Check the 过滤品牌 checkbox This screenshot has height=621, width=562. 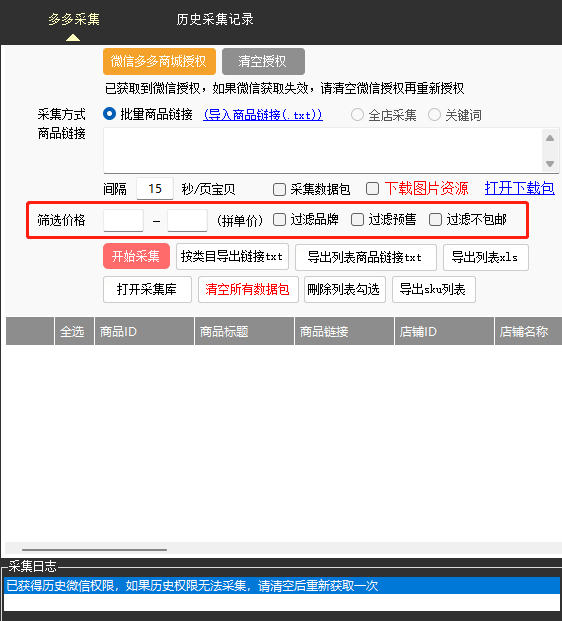pyautogui.click(x=279, y=219)
